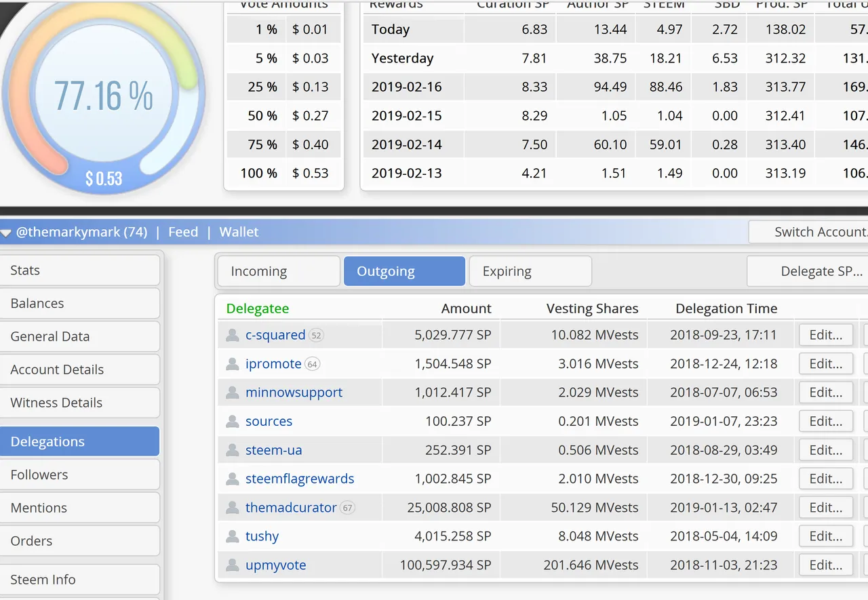The height and width of the screenshot is (600, 868).
Task: Click the avatar icon beside upmyvote
Action: coord(233,565)
